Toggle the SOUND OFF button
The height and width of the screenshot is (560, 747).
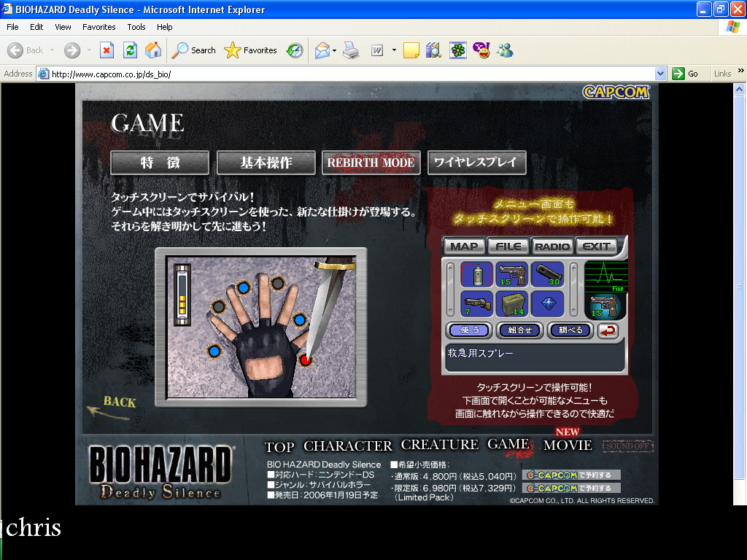629,446
